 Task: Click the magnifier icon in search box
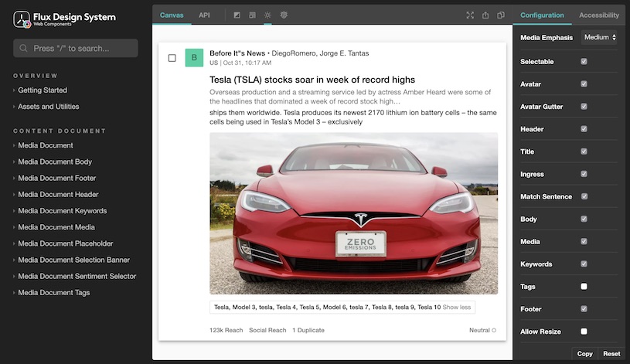(24, 48)
